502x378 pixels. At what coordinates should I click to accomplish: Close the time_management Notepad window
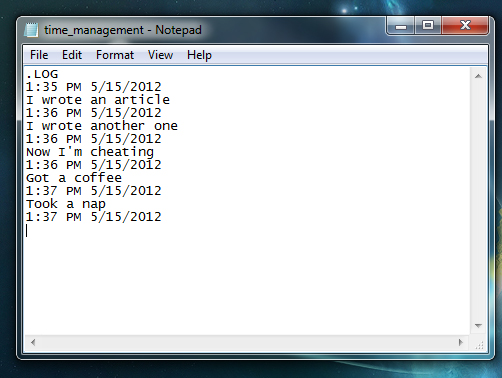pos(465,25)
